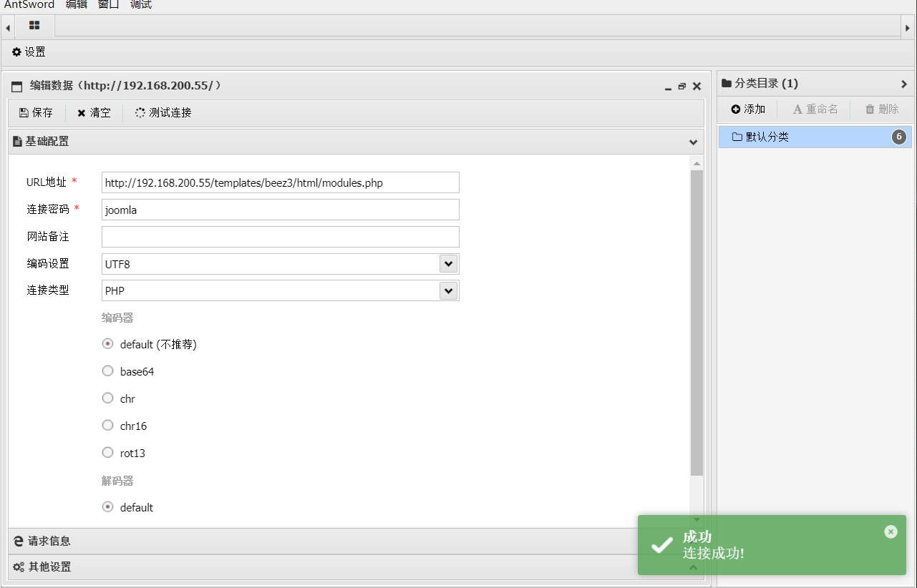Select the 默认分类 folder
Viewport: 917px width, 588px height.
[815, 137]
